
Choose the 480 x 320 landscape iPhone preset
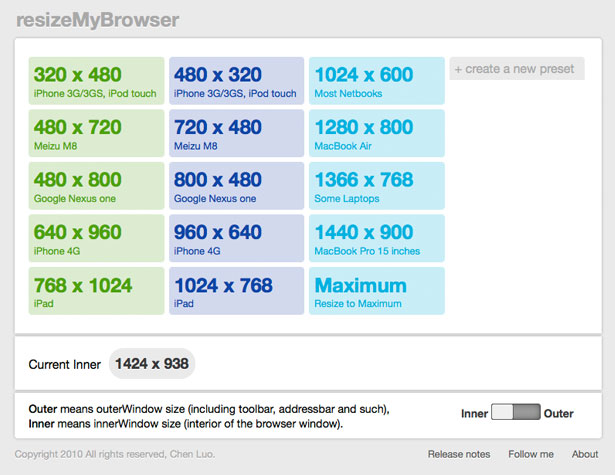pyautogui.click(x=237, y=81)
